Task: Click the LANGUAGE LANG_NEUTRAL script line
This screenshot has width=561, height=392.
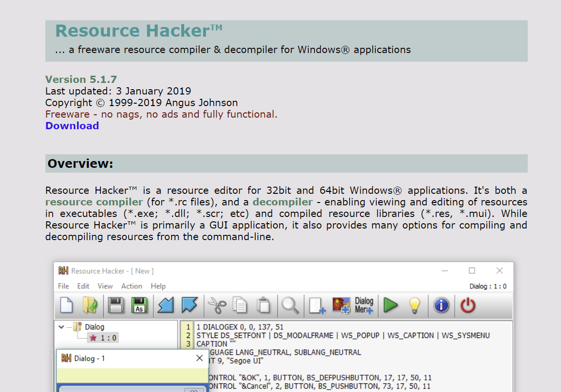Action: point(285,352)
